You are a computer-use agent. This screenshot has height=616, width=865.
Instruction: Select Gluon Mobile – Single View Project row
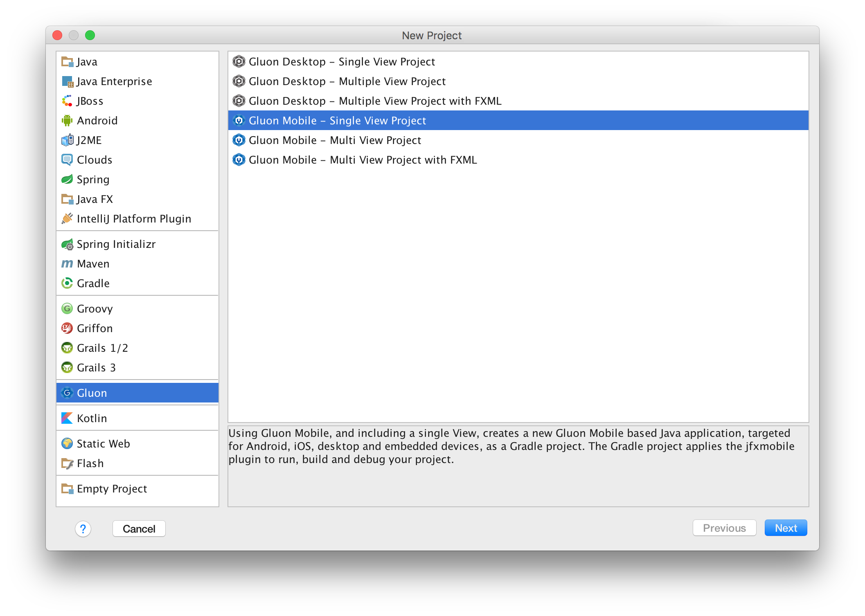518,121
